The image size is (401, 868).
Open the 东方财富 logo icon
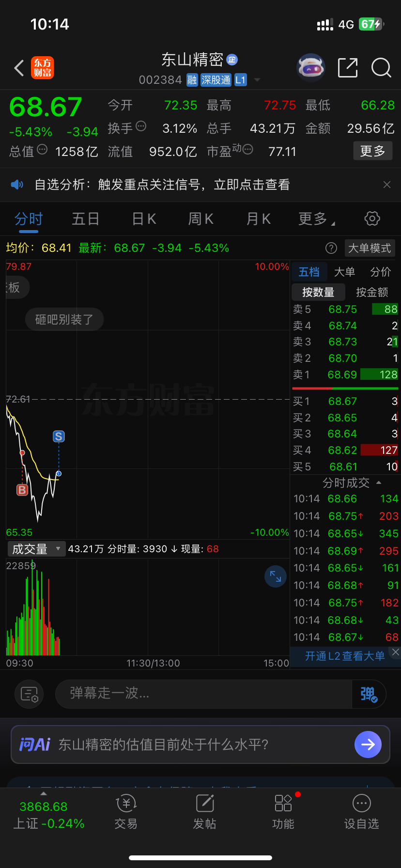43,68
